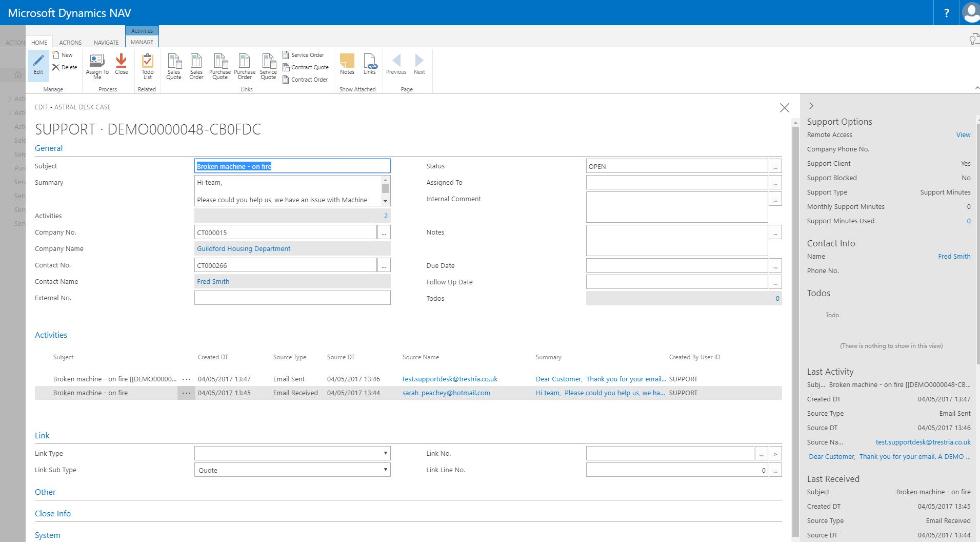980x542 pixels.
Task: Open Guildford Housing Department company link
Action: 244,248
